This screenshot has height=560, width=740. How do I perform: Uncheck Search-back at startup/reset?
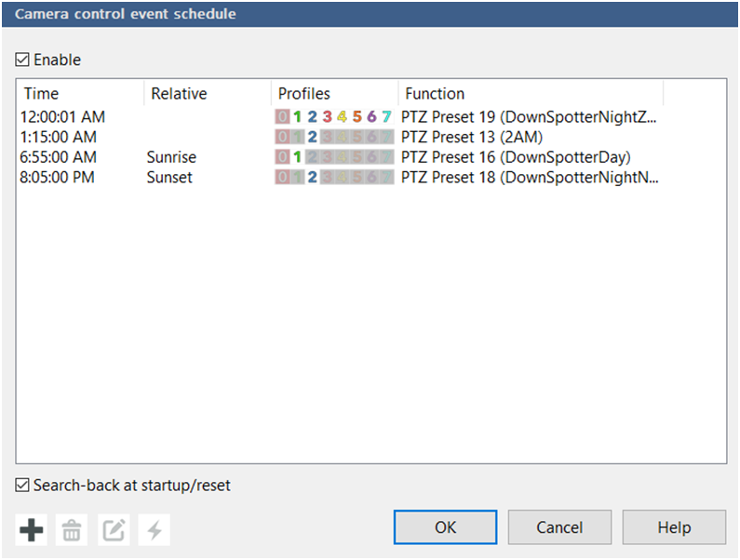22,486
